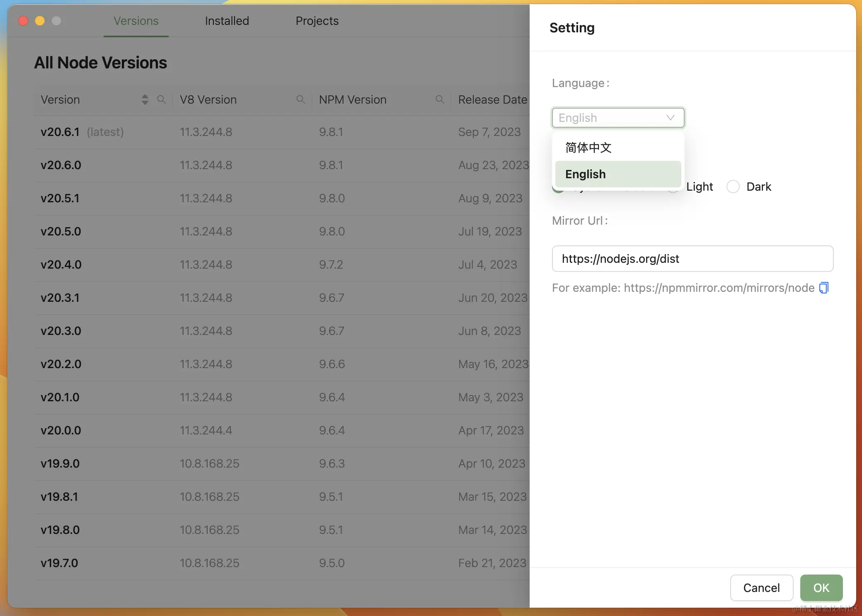Collapse the Language dropdown via its chevron
This screenshot has width=862, height=616.
(670, 118)
